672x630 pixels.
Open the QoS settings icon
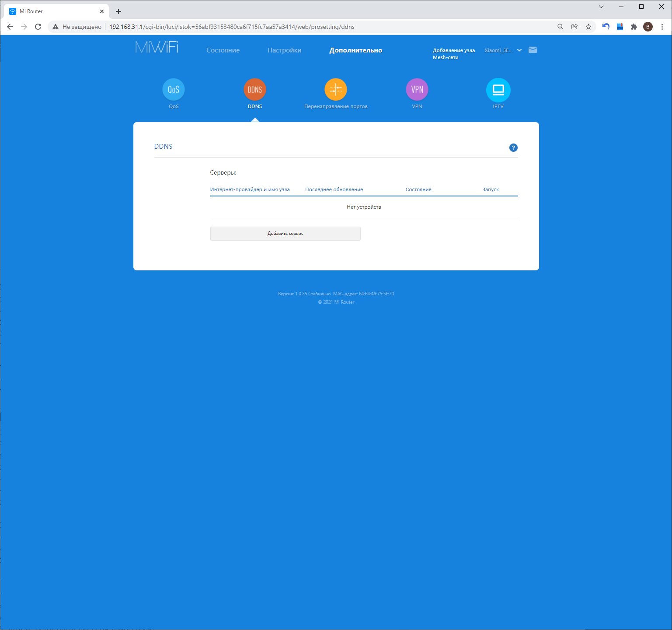pyautogui.click(x=174, y=90)
